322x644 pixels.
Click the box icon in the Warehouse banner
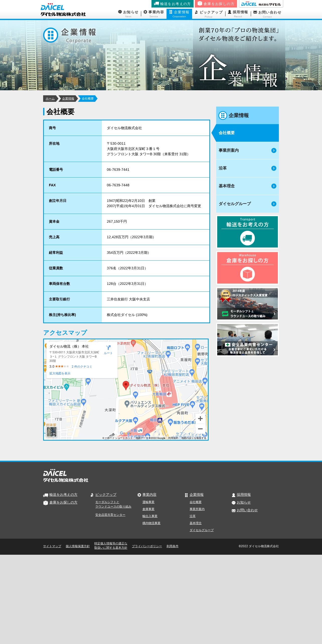[248, 274]
